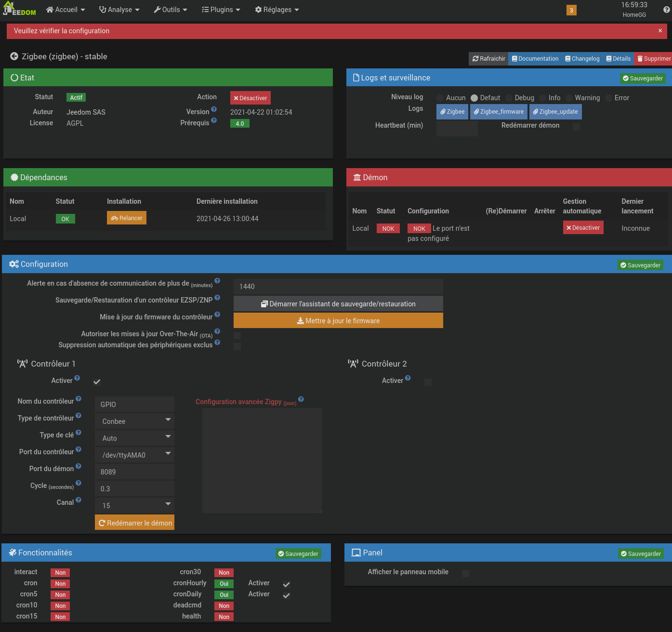Show help for absence communication alert
The height and width of the screenshot is (632, 672).
(x=217, y=281)
